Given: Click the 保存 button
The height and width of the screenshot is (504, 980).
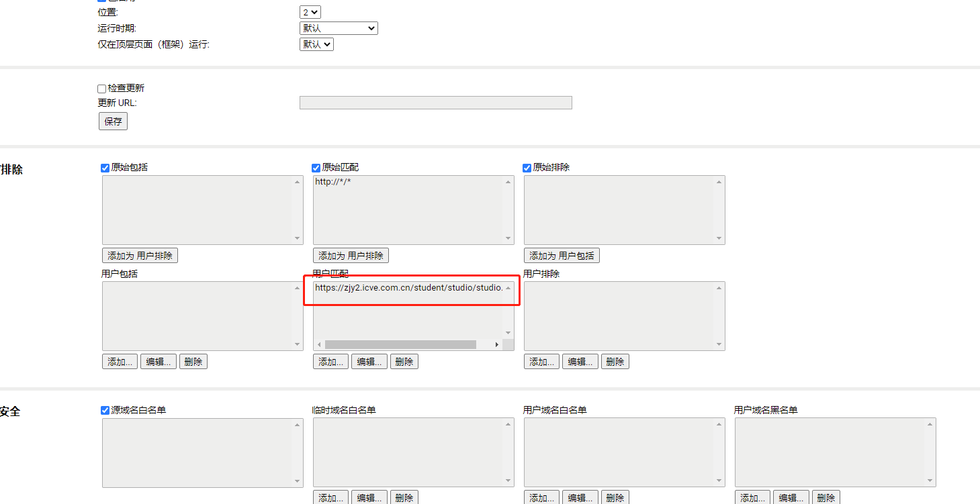Looking at the screenshot, I should (112, 121).
